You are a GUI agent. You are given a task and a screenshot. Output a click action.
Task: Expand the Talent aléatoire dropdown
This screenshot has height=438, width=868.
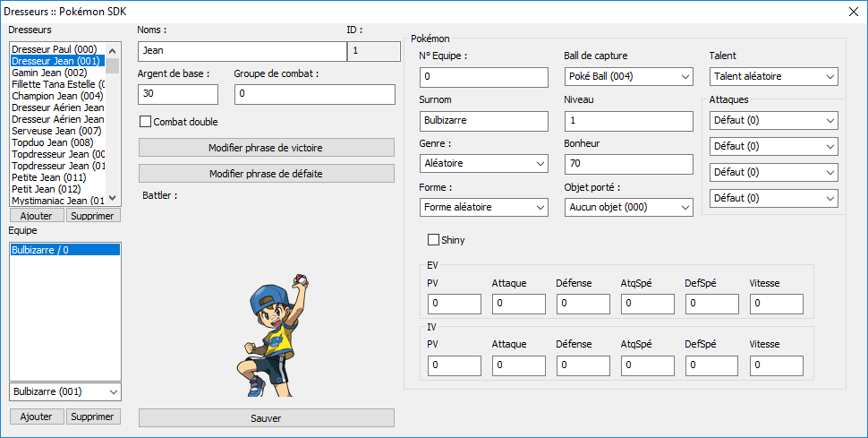[x=774, y=76]
